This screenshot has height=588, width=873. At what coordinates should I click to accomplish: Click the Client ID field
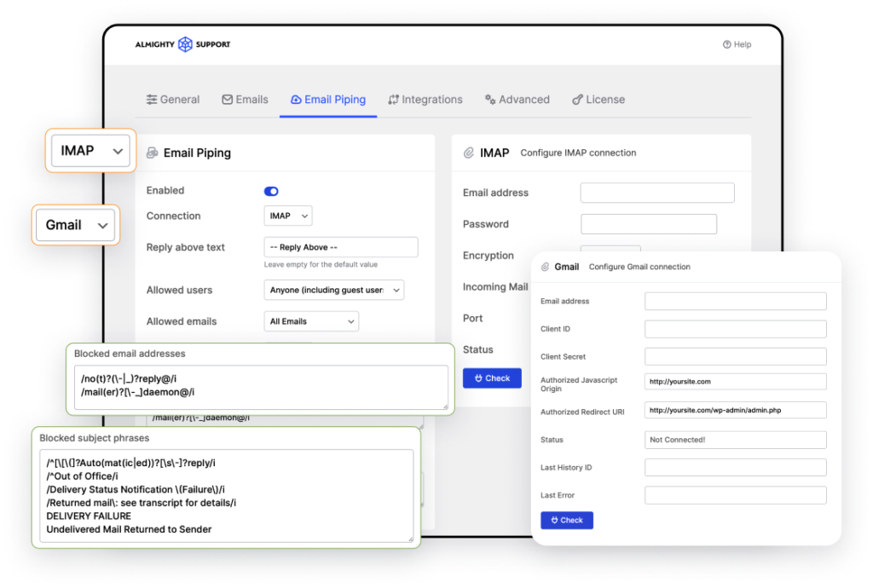[736, 329]
